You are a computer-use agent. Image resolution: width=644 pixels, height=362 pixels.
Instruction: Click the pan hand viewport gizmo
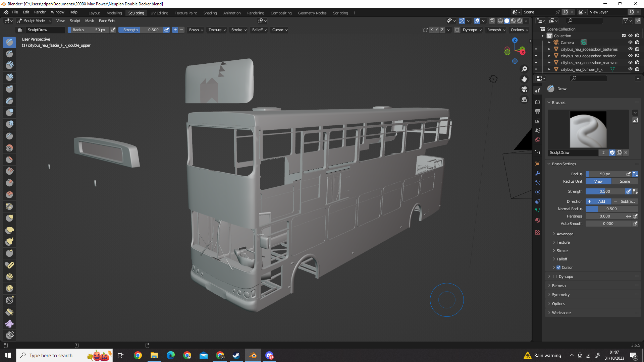coord(524,79)
